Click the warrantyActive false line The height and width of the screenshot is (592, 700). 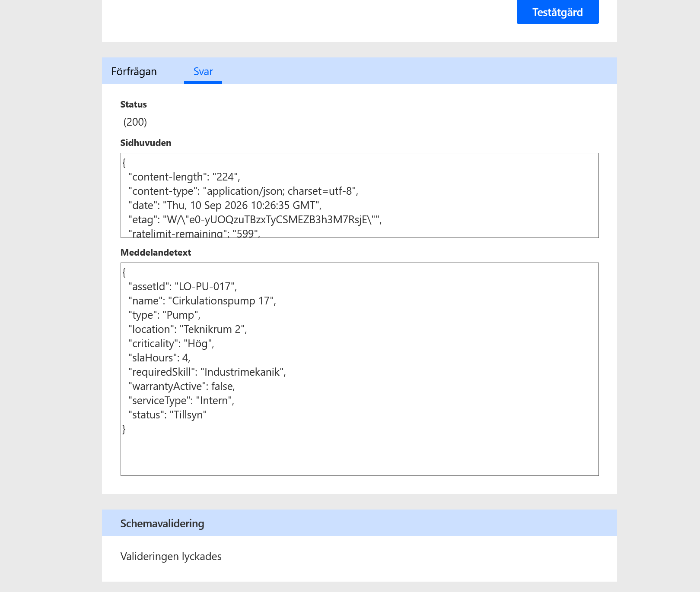pyautogui.click(x=181, y=386)
